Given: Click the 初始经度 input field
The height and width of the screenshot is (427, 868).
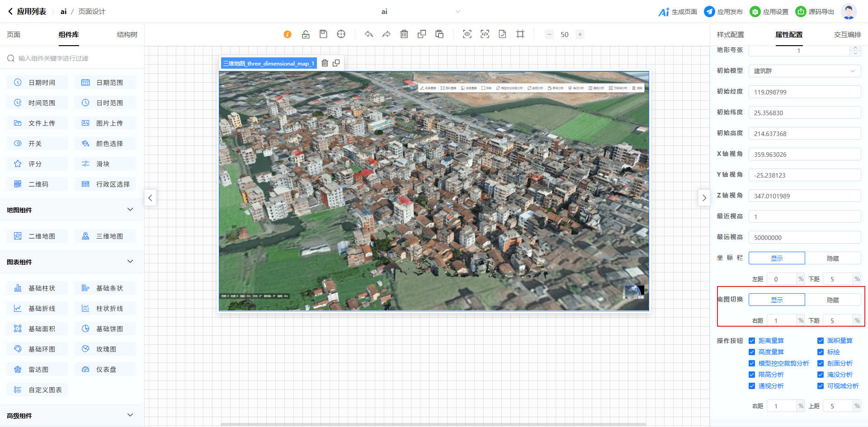Looking at the screenshot, I should tap(804, 92).
